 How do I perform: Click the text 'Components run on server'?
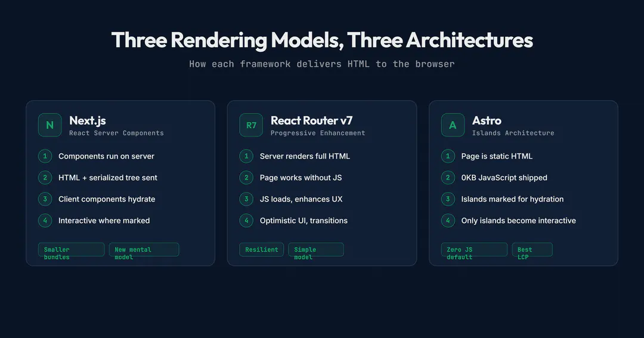click(106, 156)
